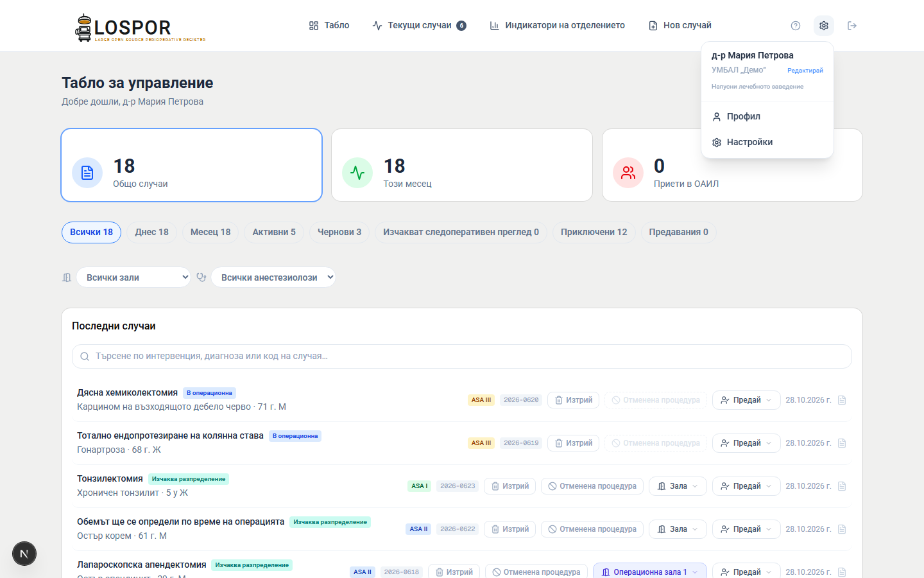
Task: Open the help question mark icon
Action: 796,26
